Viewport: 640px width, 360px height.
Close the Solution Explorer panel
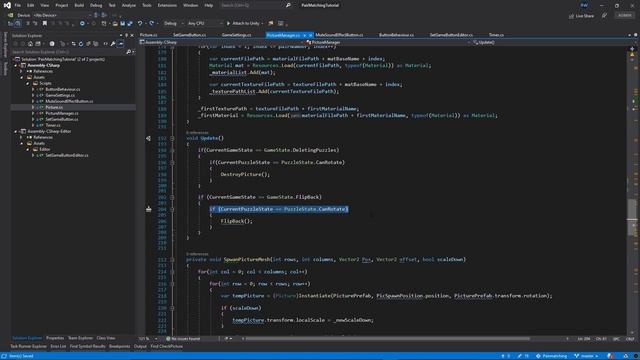(x=132, y=36)
